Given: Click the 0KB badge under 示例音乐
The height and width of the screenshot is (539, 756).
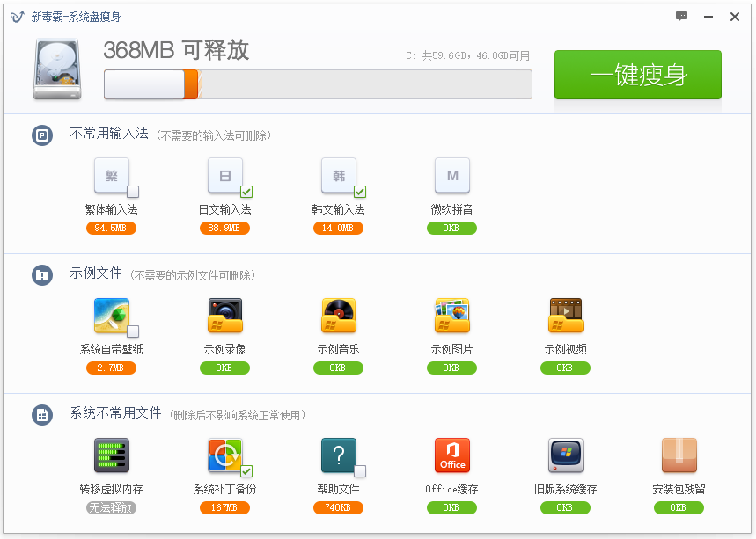Looking at the screenshot, I should point(339,368).
